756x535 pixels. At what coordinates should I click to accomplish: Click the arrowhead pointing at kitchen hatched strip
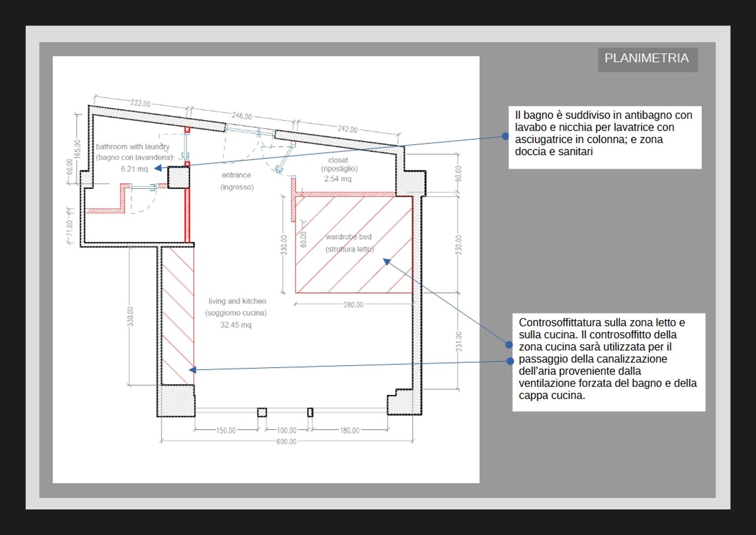point(193,370)
